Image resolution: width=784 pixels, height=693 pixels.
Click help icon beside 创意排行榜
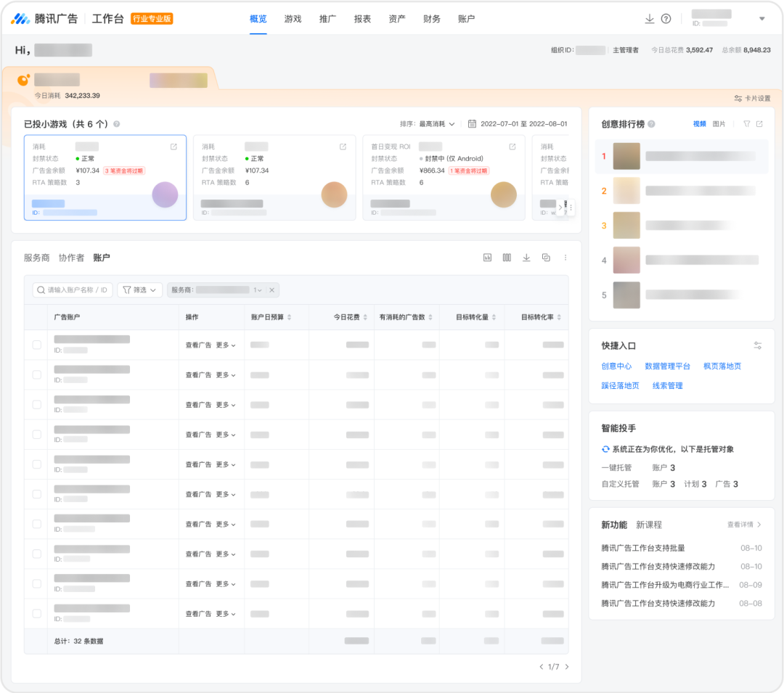pos(651,124)
